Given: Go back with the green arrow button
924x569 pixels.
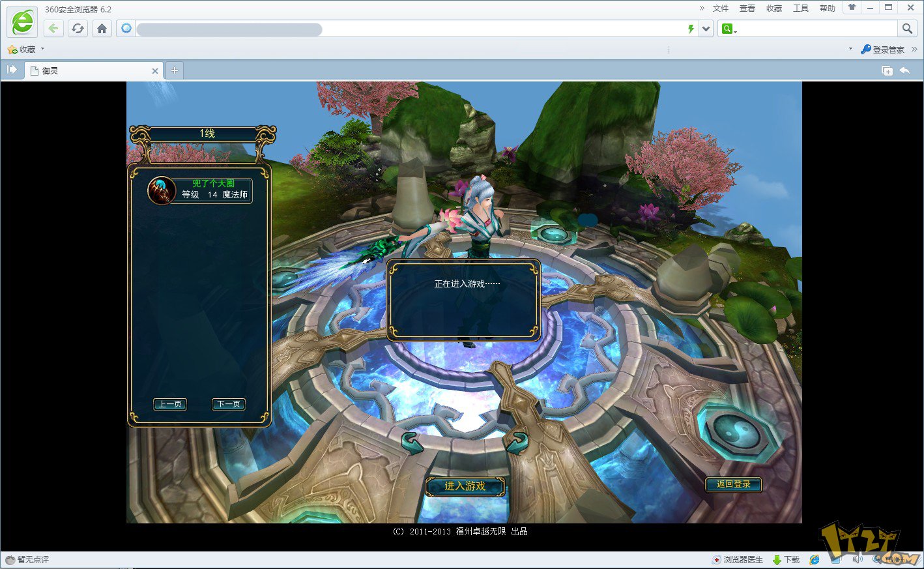Looking at the screenshot, I should (53, 29).
